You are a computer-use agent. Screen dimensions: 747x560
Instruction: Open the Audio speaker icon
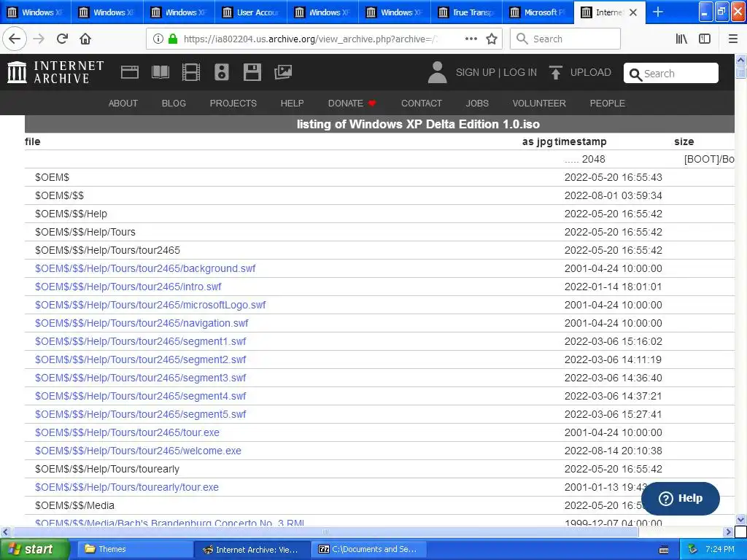click(222, 72)
